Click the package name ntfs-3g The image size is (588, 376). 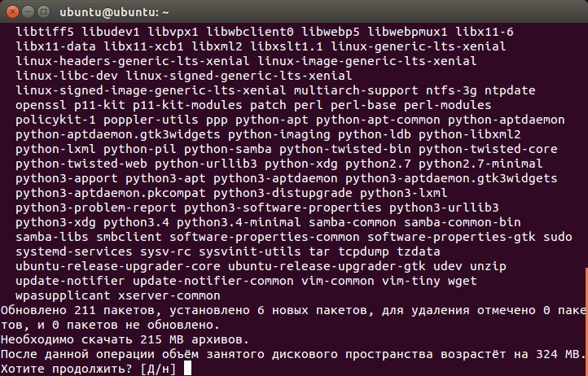(x=451, y=90)
